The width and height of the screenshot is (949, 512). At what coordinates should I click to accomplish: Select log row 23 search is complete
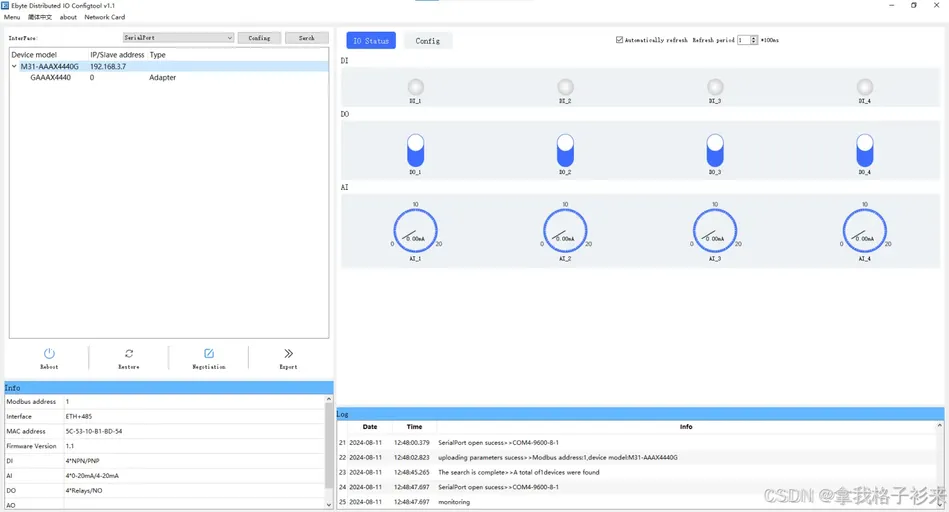(x=637, y=472)
